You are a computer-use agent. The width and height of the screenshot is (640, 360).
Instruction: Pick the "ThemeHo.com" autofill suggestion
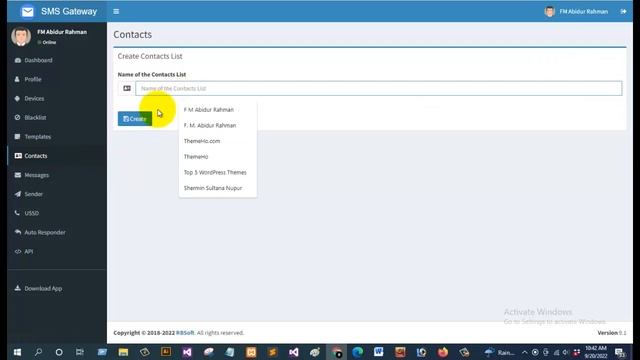218,141
